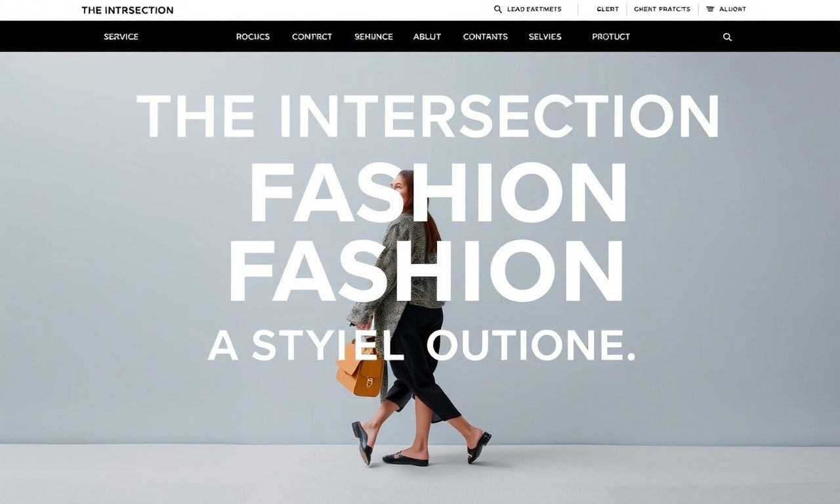The image size is (840, 504).
Task: Open the CONTANTS nav item
Action: click(x=485, y=37)
